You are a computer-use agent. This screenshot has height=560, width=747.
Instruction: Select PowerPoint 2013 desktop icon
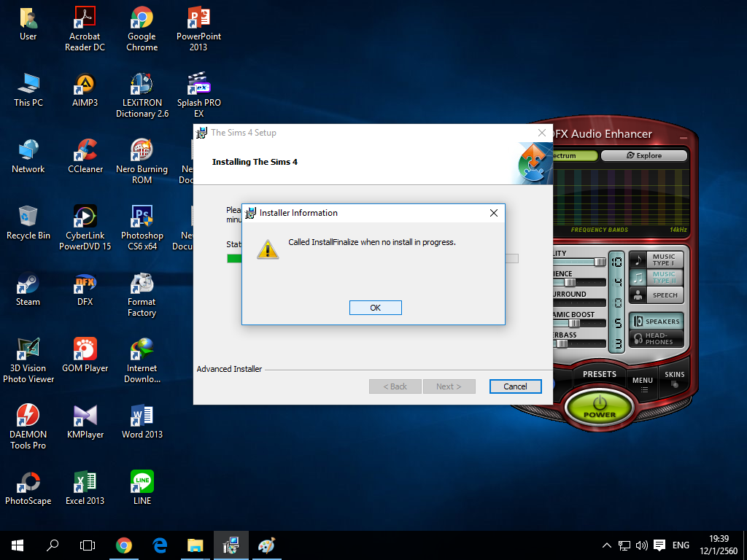coord(198,28)
